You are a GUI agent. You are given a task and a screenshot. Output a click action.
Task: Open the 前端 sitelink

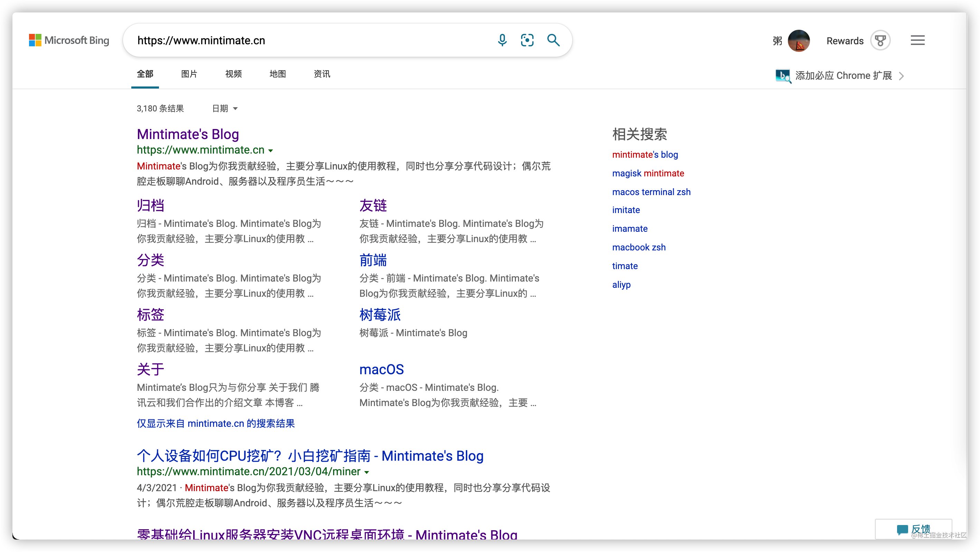[373, 260]
